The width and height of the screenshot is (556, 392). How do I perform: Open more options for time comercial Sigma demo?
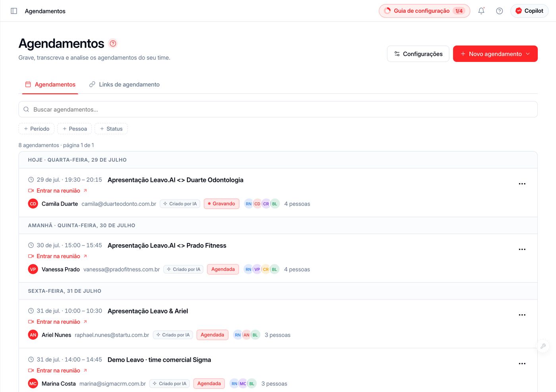(522, 364)
